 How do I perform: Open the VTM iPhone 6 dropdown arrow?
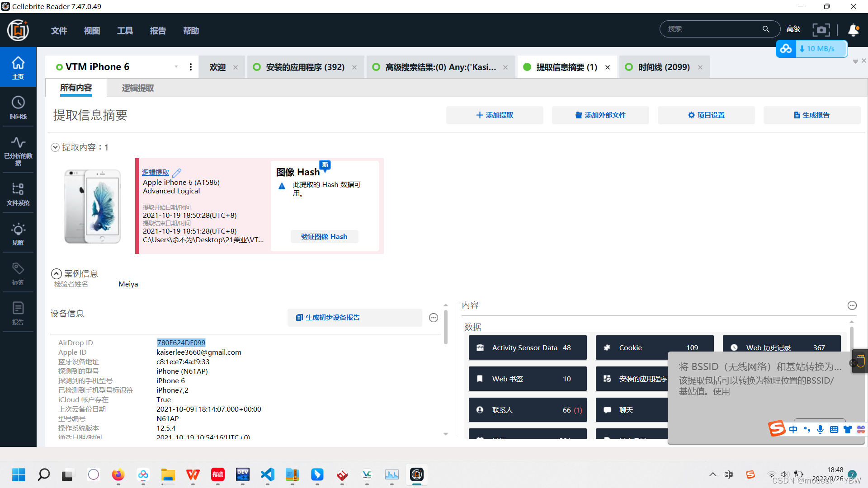point(176,67)
